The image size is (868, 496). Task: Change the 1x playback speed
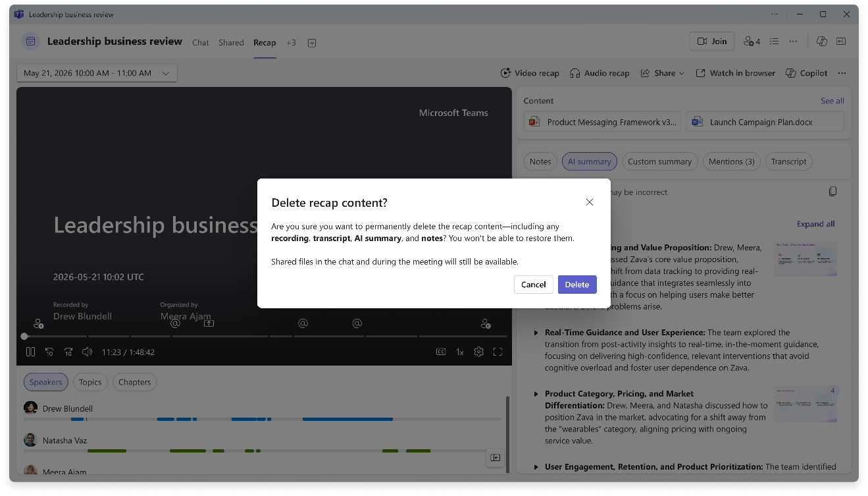point(460,352)
